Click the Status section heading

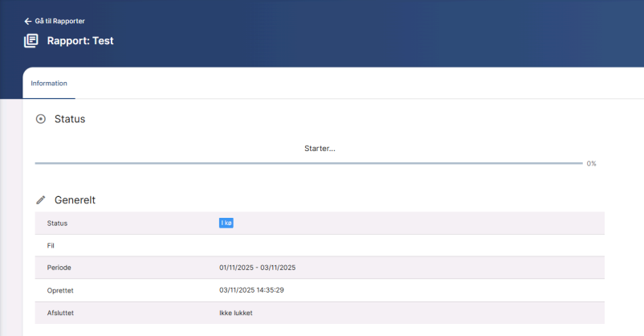click(70, 119)
